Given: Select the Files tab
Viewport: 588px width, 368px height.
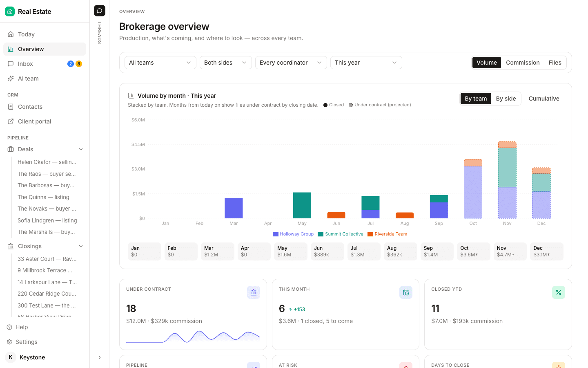Looking at the screenshot, I should (555, 63).
